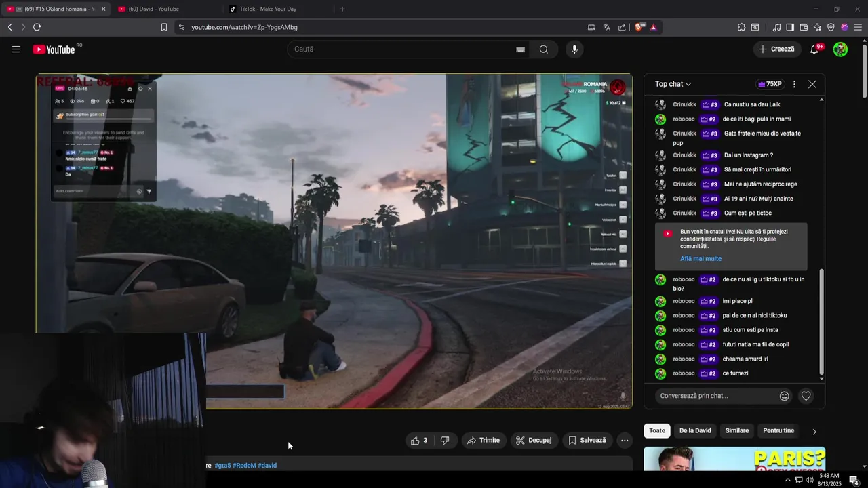This screenshot has width=868, height=488.
Task: Click the Decupaj clip button
Action: click(534, 441)
